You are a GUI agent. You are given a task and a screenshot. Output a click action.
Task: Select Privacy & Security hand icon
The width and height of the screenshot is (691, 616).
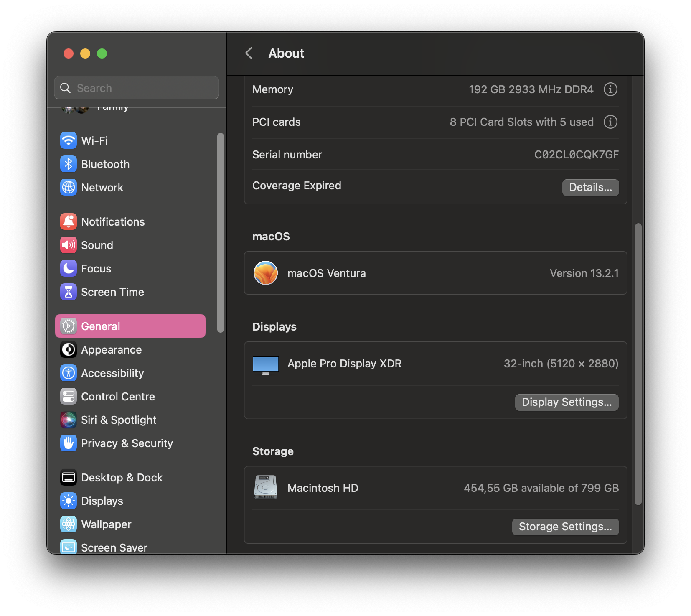coord(69,443)
